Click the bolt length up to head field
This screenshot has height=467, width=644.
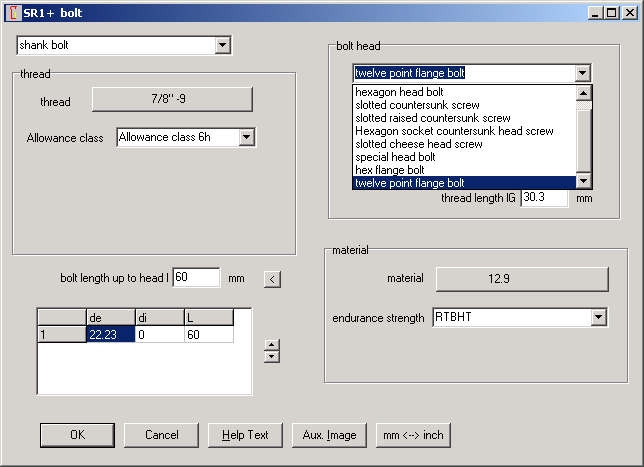click(x=196, y=278)
